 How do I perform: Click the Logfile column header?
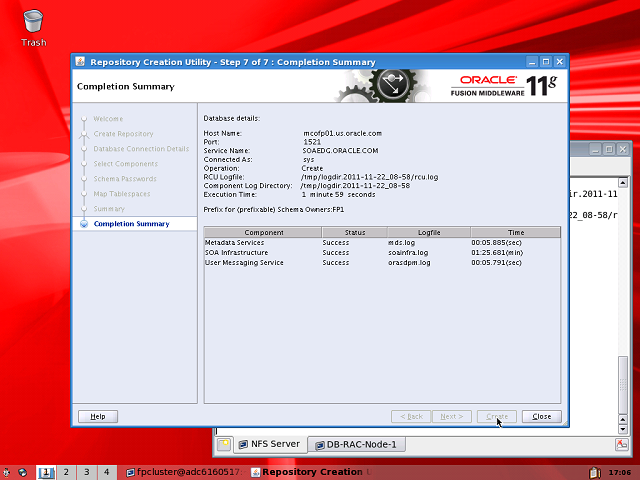[x=429, y=232]
